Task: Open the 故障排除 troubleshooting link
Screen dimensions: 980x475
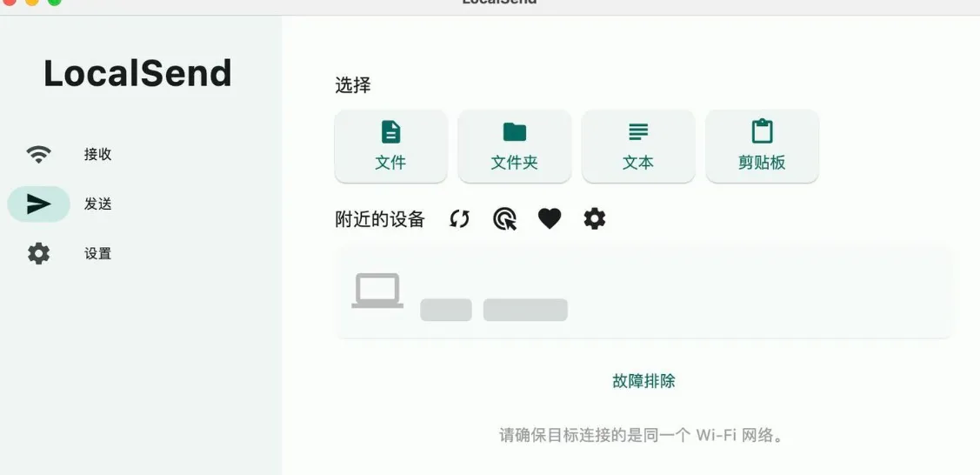Action: (x=643, y=381)
